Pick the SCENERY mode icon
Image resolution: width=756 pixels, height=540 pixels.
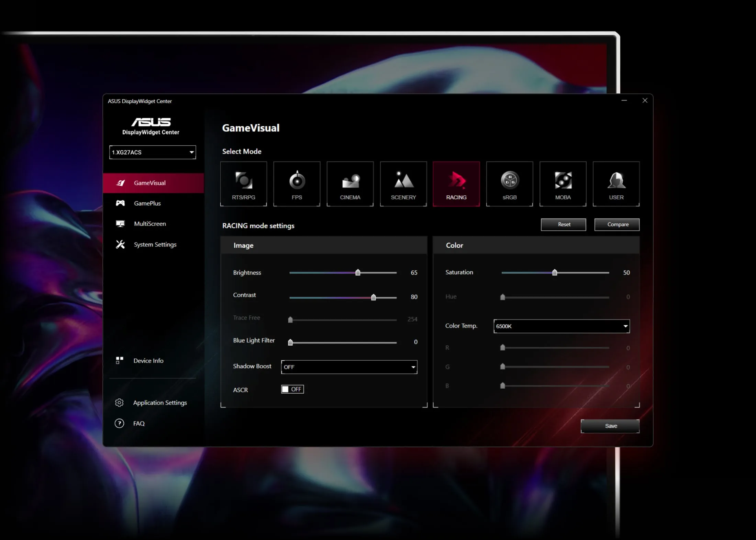tap(403, 184)
